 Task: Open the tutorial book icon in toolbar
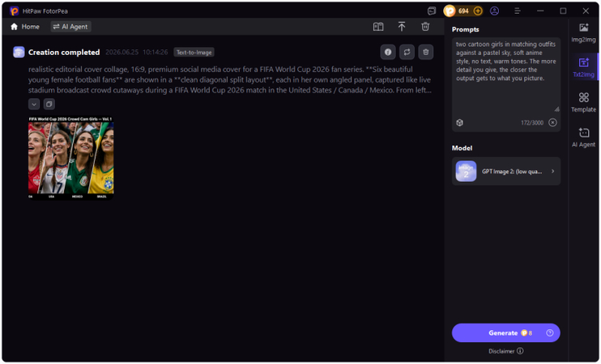pos(378,27)
